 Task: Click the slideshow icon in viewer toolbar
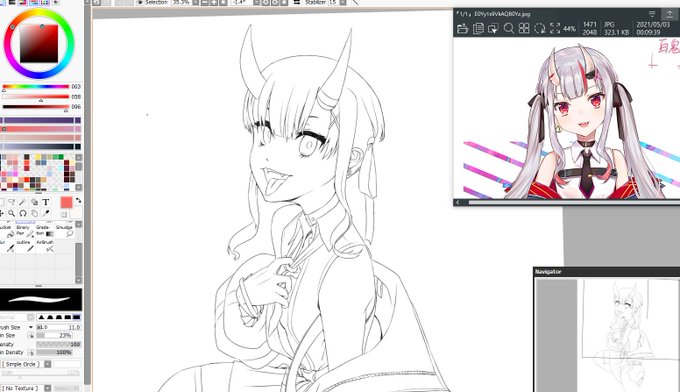493,29
